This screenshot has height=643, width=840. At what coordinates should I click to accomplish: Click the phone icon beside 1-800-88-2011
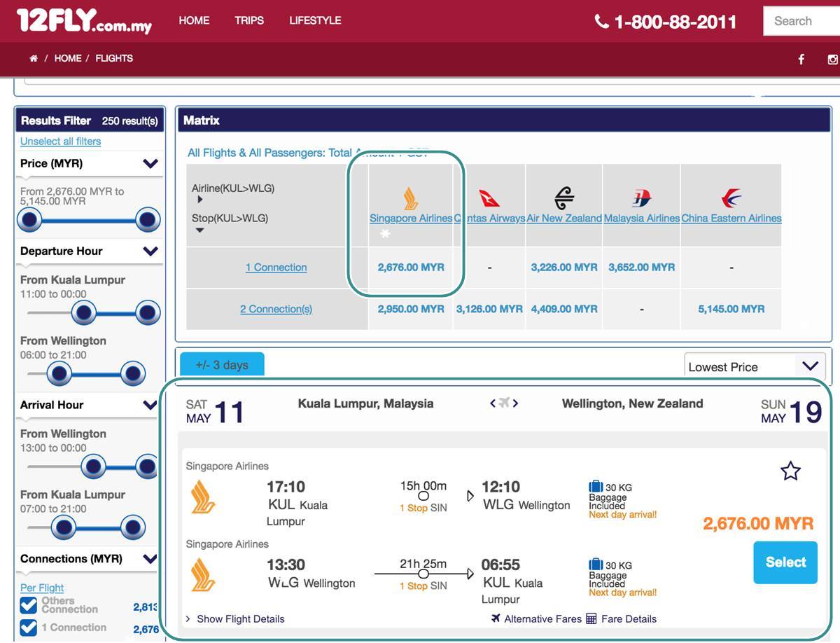pos(601,22)
